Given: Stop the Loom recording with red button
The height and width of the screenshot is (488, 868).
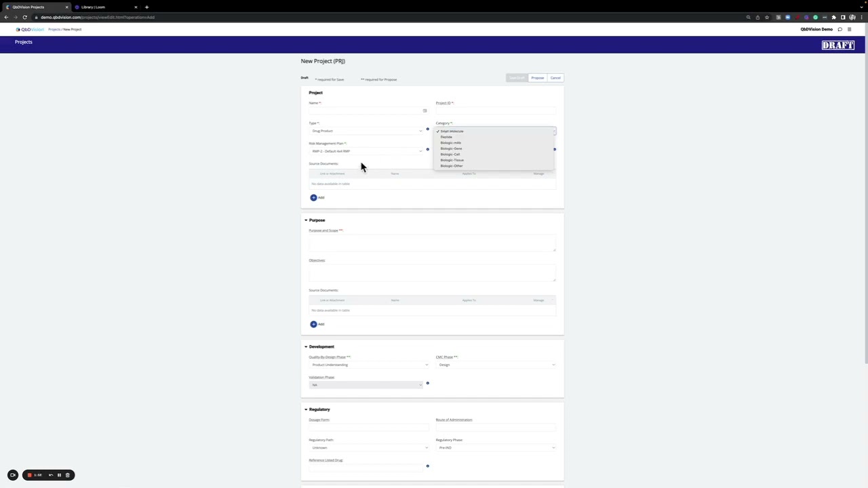Looking at the screenshot, I should click(29, 475).
